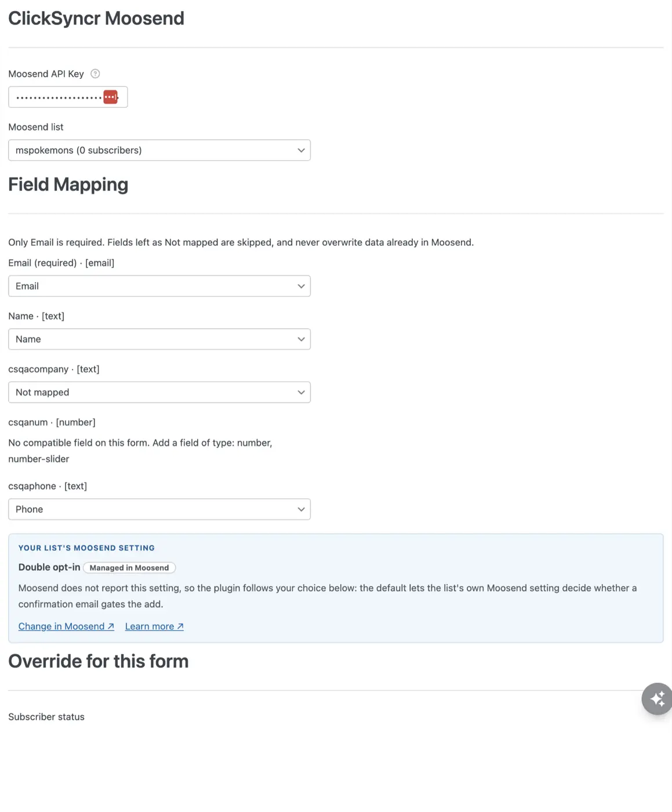Click the Name · [text] label
The height and width of the screenshot is (812, 672).
[x=36, y=316]
